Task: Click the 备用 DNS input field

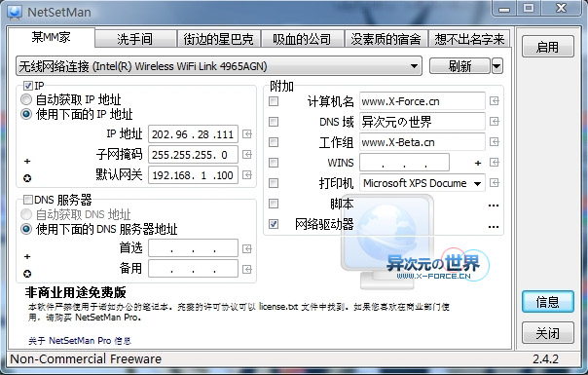Action: [193, 269]
